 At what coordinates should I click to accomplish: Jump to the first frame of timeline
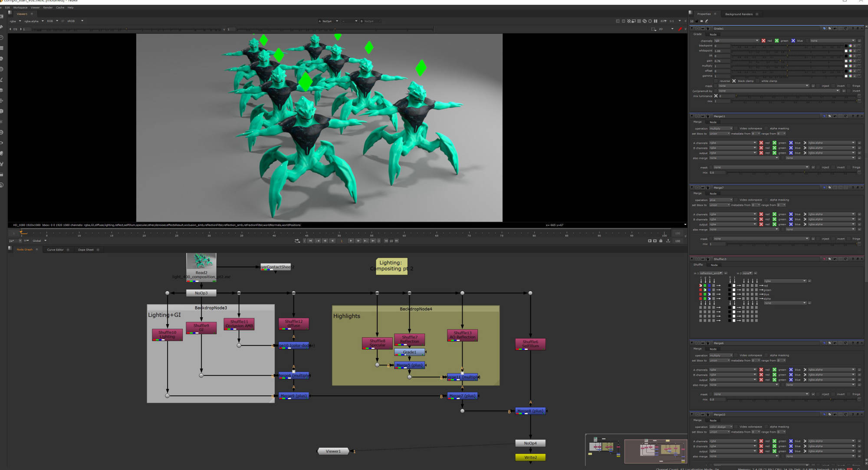(310, 241)
